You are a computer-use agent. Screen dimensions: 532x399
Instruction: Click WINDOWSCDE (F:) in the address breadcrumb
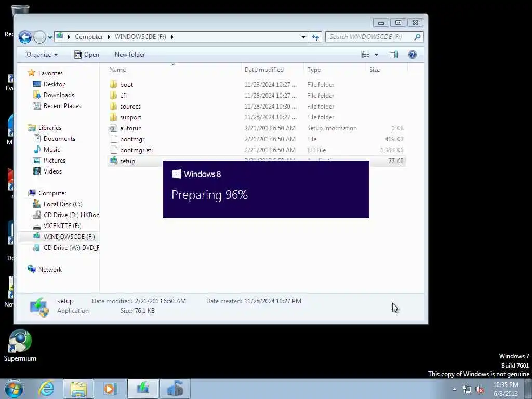(140, 37)
